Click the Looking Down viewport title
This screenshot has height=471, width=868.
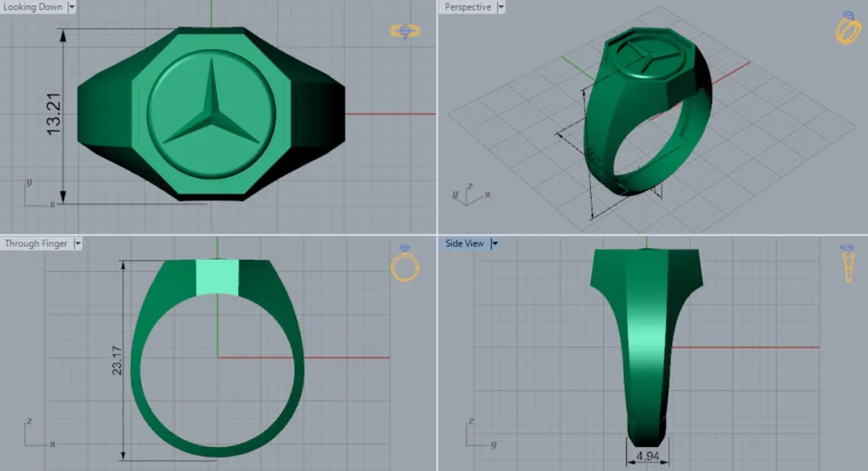pyautogui.click(x=33, y=7)
